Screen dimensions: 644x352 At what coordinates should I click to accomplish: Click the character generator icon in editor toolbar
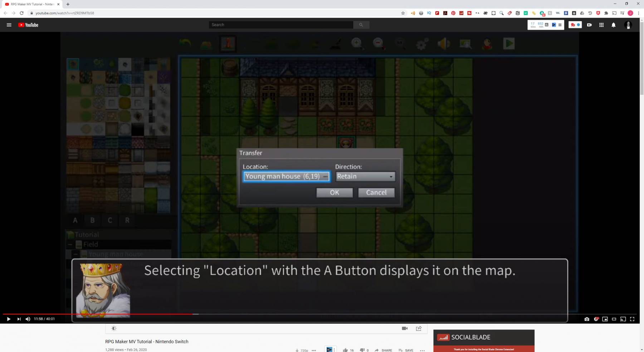point(487,44)
